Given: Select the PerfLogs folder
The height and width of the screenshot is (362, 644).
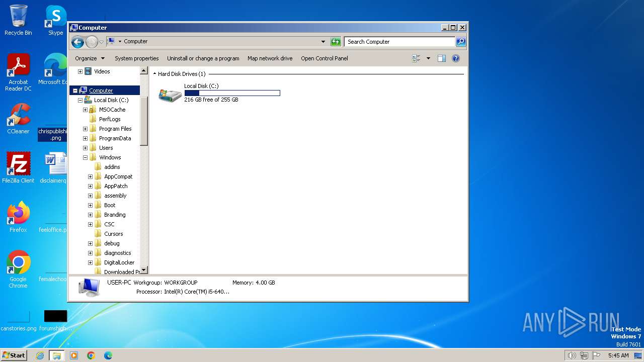Looking at the screenshot, I should (x=110, y=119).
